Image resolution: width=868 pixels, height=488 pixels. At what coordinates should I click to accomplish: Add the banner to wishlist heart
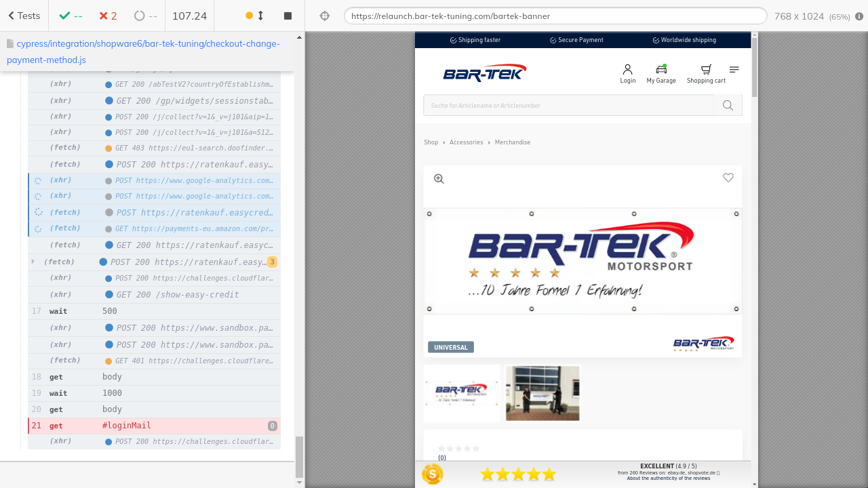[x=728, y=178]
